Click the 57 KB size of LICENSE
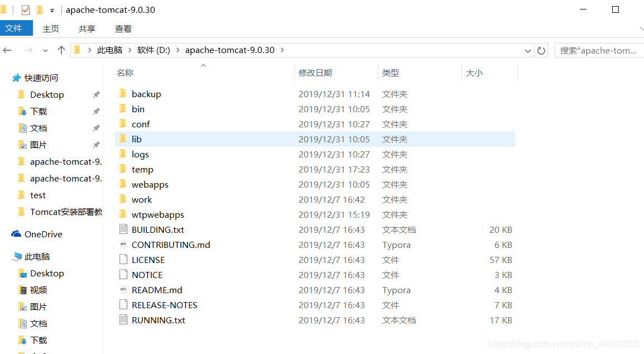The image size is (644, 354). pos(501,260)
